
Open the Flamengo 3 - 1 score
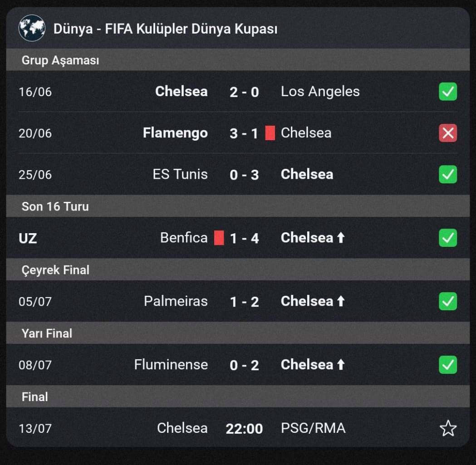point(244,133)
